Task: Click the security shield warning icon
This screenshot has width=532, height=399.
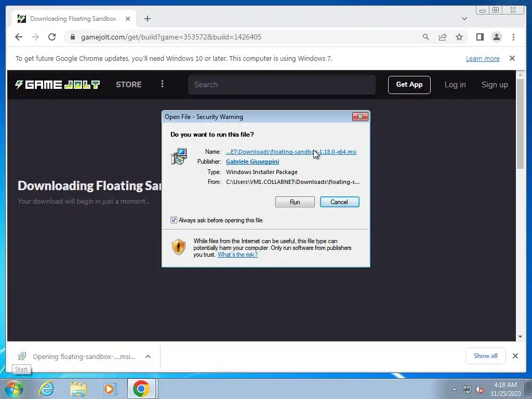Action: (x=179, y=247)
